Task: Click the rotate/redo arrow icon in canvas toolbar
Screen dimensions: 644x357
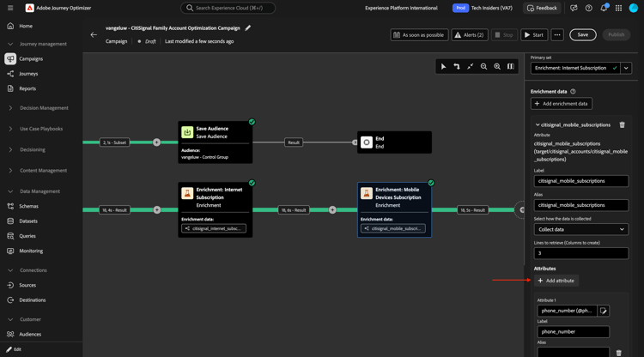Action: pos(457,66)
